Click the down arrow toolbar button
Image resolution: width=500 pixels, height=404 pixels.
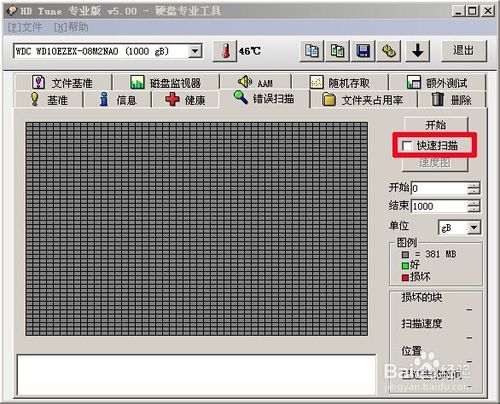tap(417, 51)
